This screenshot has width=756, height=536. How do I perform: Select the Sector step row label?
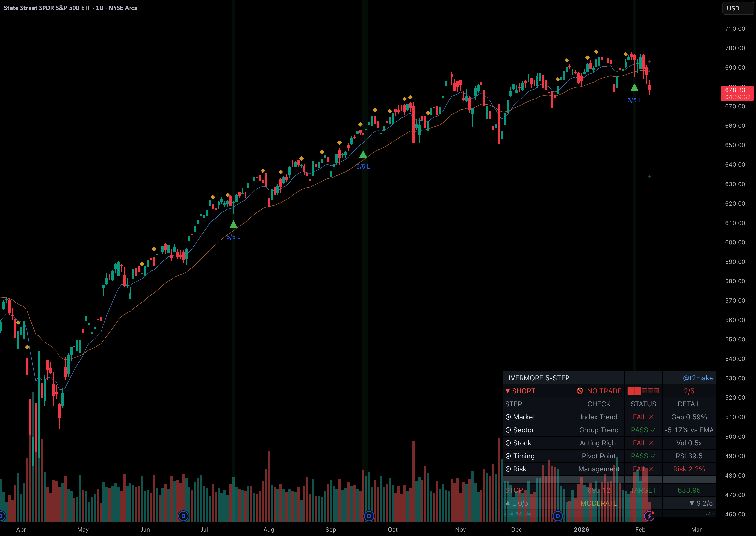click(x=520, y=430)
